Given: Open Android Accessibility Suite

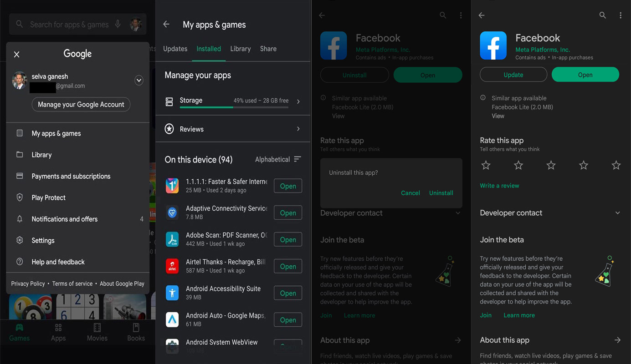Looking at the screenshot, I should [x=288, y=293].
